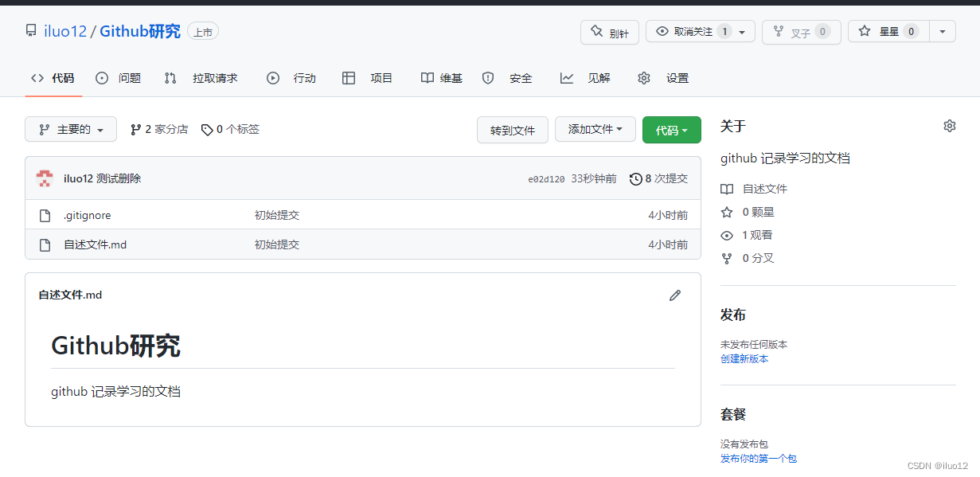Open the iluo12 owner profile link
Screen dimensions: 980x477
65,32
